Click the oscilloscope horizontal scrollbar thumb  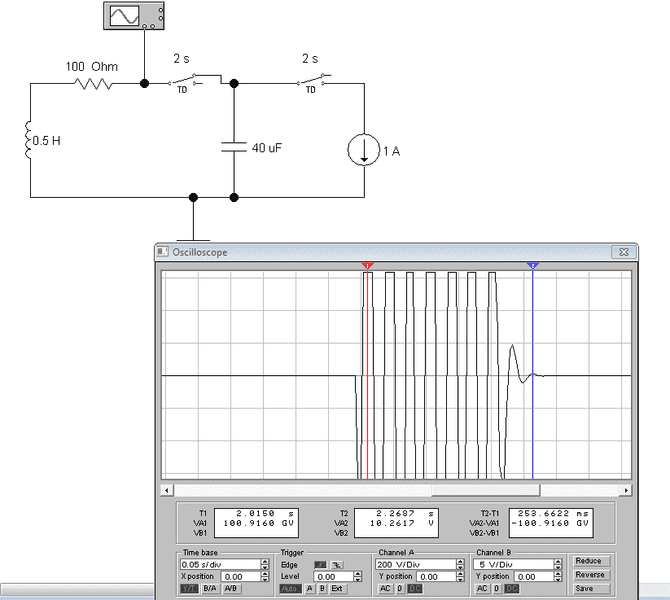(485, 491)
